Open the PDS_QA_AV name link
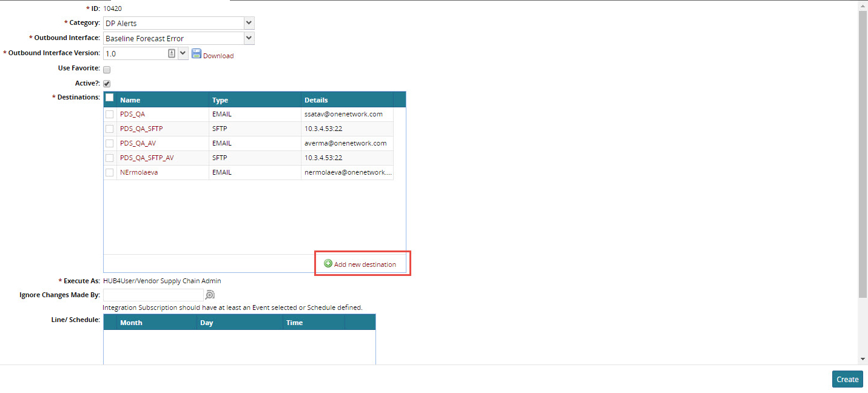Image resolution: width=868 pixels, height=393 pixels. (137, 143)
